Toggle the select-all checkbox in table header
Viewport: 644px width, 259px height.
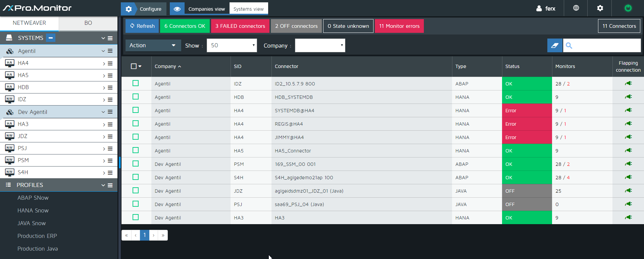tap(134, 66)
